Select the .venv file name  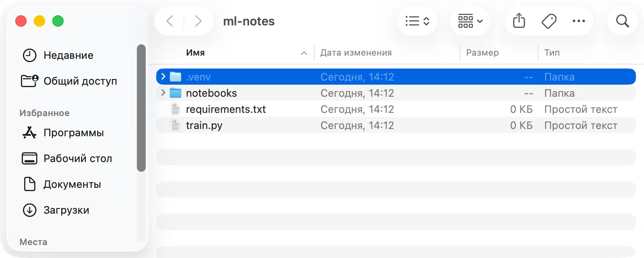tap(198, 77)
